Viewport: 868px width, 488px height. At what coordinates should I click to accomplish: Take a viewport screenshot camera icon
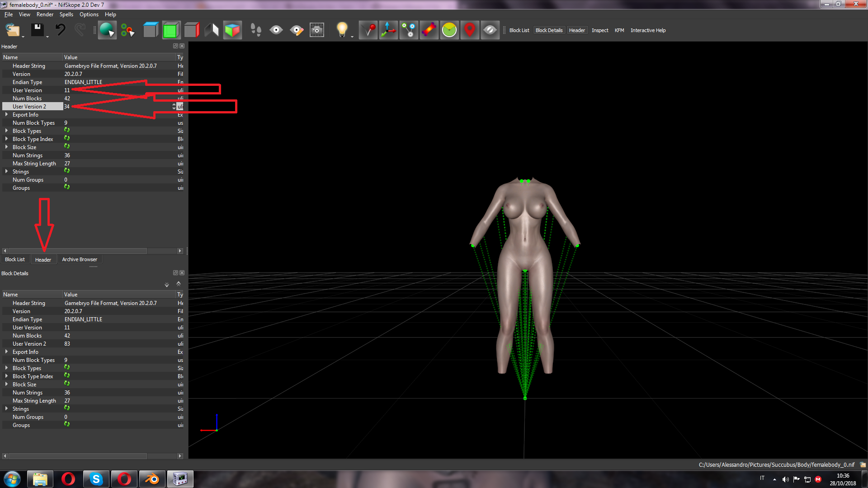317,30
